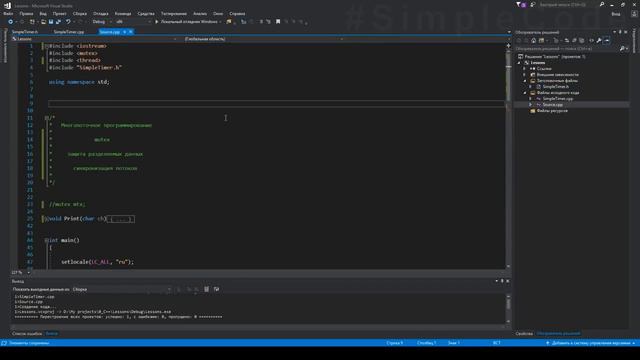Close the Source.cpp tab
This screenshot has height=360, width=640.
[x=131, y=31]
